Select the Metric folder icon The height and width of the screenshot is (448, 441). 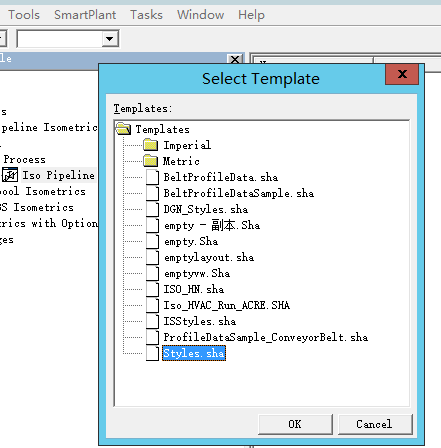pos(151,161)
